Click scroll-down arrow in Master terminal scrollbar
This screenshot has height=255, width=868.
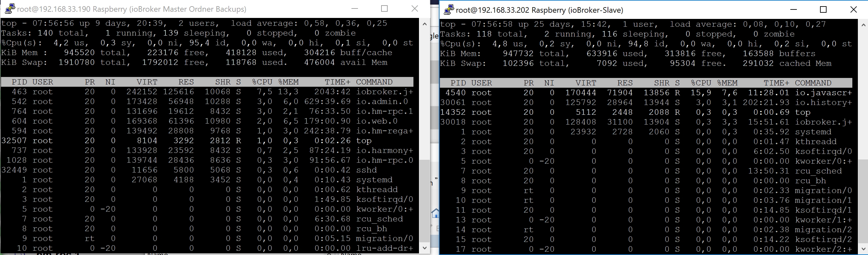click(x=425, y=247)
